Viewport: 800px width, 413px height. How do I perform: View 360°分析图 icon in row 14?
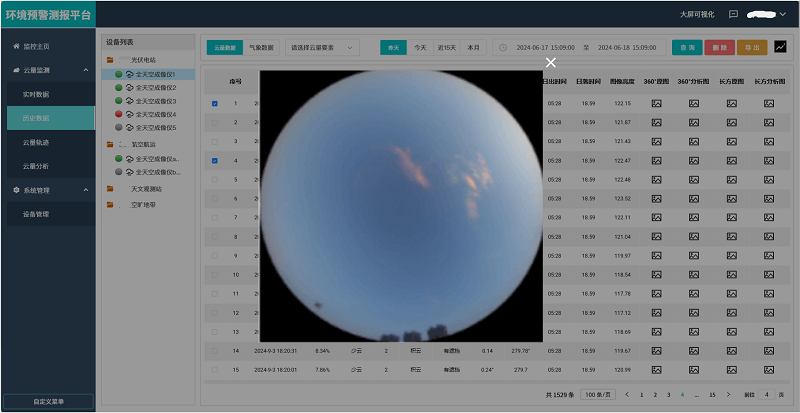point(694,351)
